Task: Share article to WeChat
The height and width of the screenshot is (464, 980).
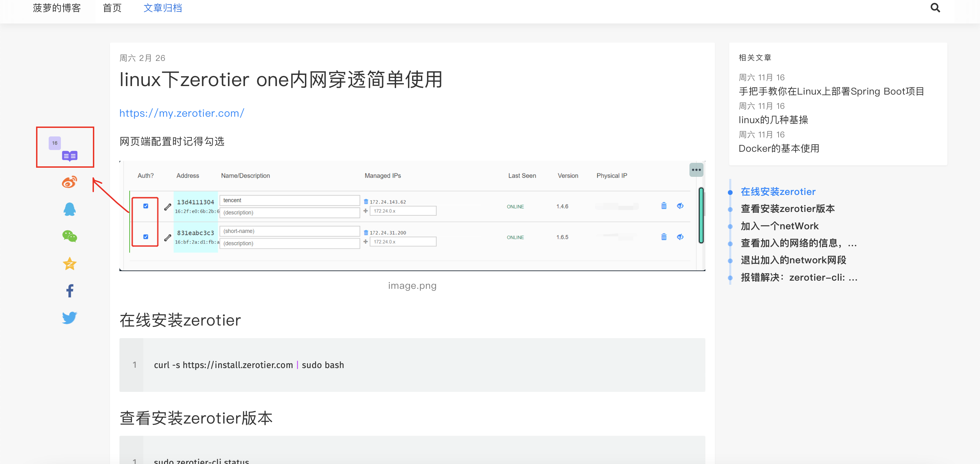Action: coord(70,236)
